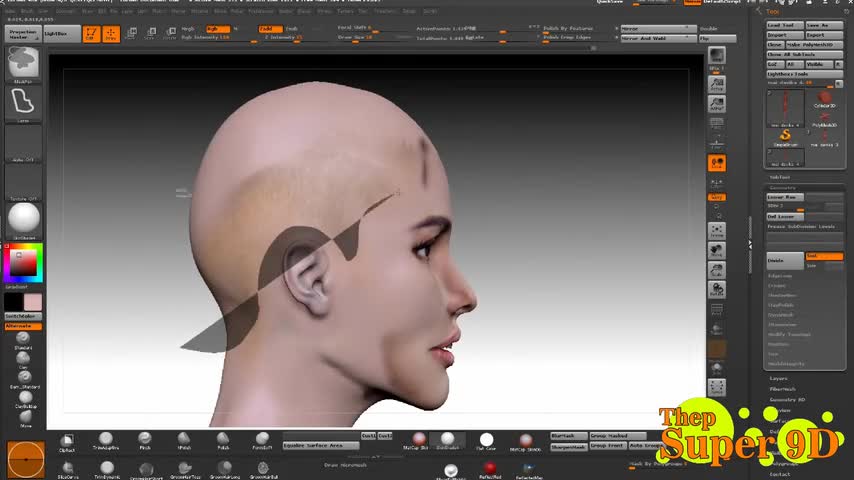Pick a color from the color picker
Screen dimensions: 854x480
23,263
